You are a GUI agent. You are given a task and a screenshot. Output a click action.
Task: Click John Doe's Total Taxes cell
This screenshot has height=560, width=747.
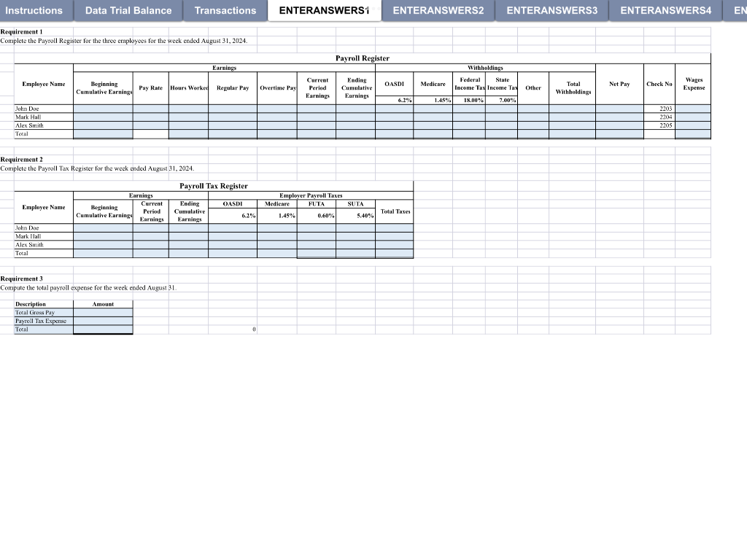(392, 227)
